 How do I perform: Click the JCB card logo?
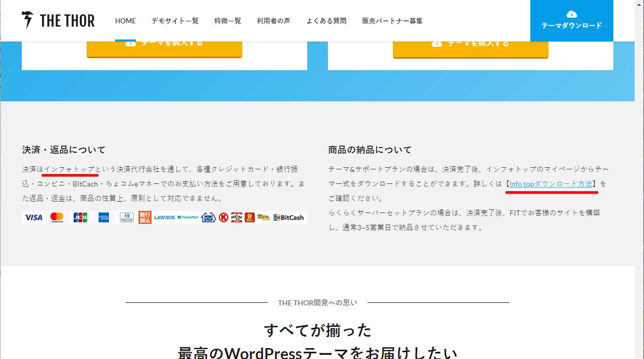click(80, 217)
